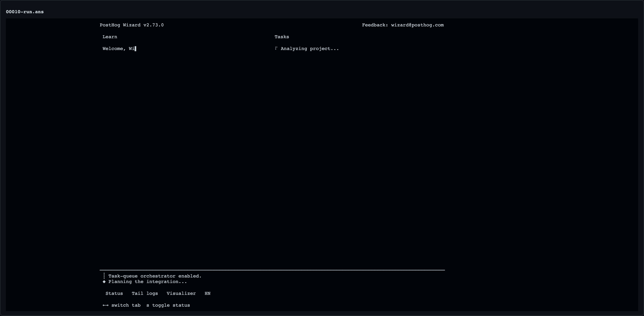The height and width of the screenshot is (316, 644).
Task: Click the Planning the integration status line
Action: [147, 282]
